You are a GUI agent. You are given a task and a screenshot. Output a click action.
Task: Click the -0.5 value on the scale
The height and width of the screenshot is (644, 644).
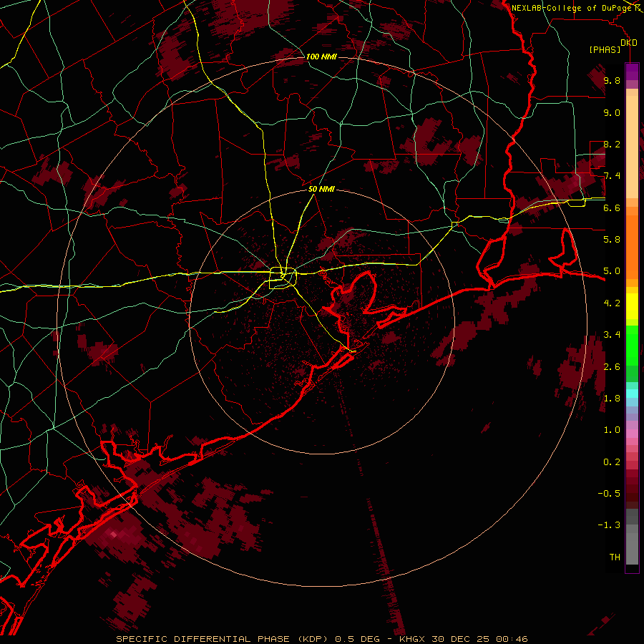click(x=609, y=494)
